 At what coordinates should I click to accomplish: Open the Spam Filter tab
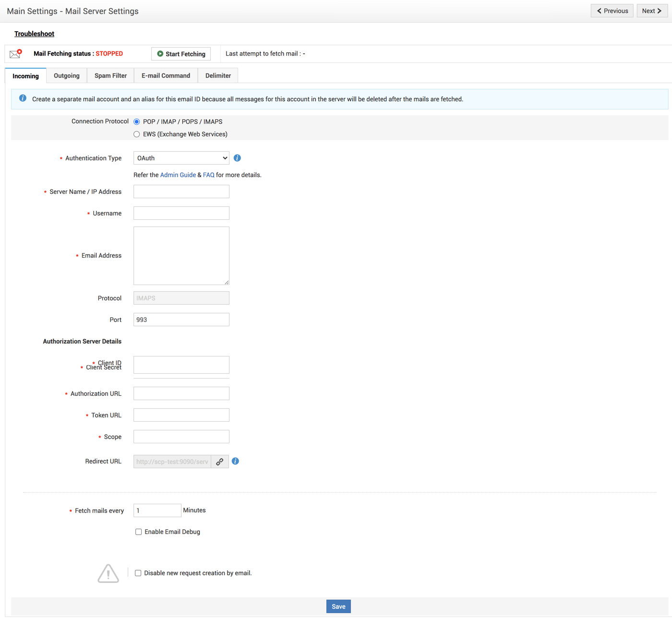click(111, 76)
